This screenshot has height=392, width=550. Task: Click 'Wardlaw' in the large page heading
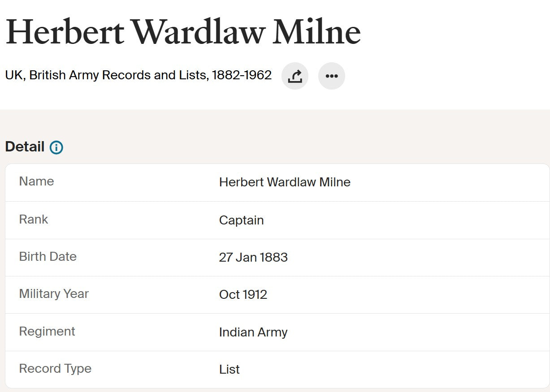[x=198, y=32]
